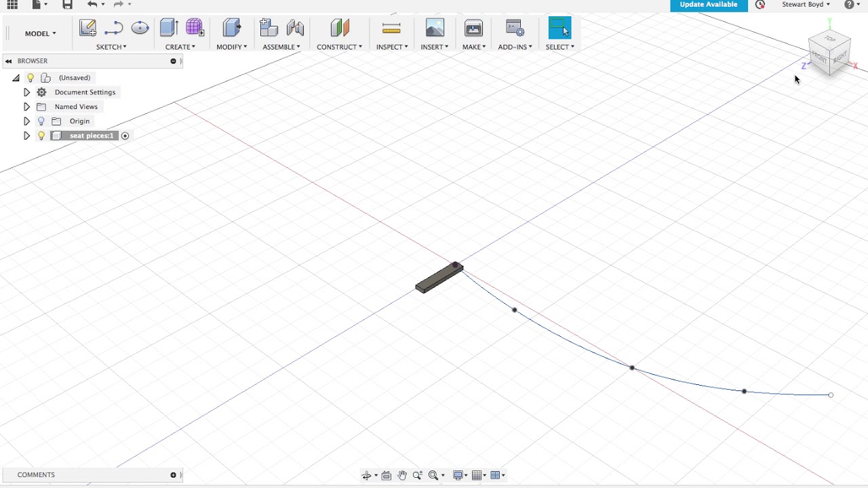Activate the Zoom tool
The width and height of the screenshot is (868, 488).
[418, 475]
